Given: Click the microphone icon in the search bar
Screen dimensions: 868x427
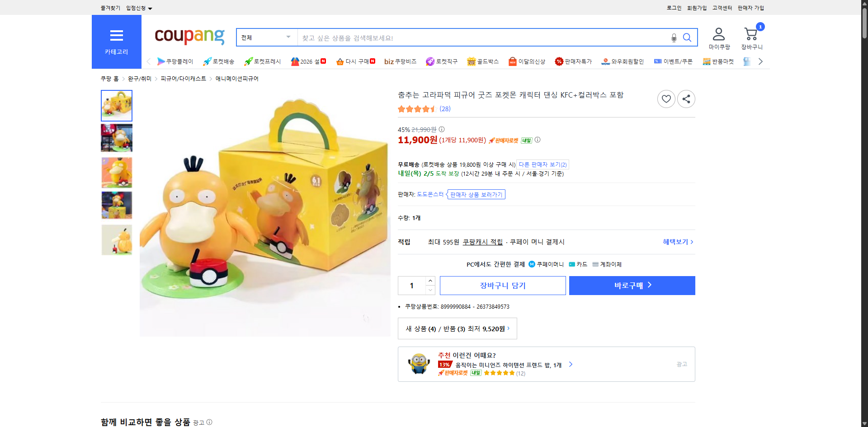Looking at the screenshot, I should tap(674, 38).
